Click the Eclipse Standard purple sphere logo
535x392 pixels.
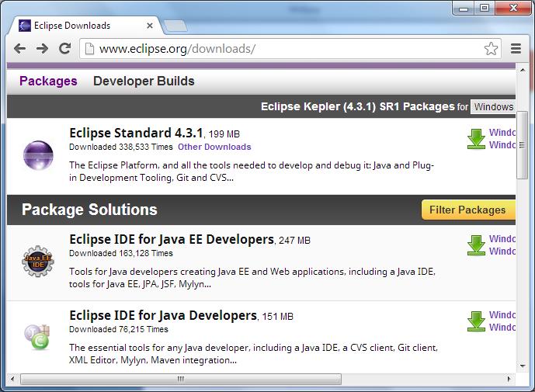pos(38,155)
